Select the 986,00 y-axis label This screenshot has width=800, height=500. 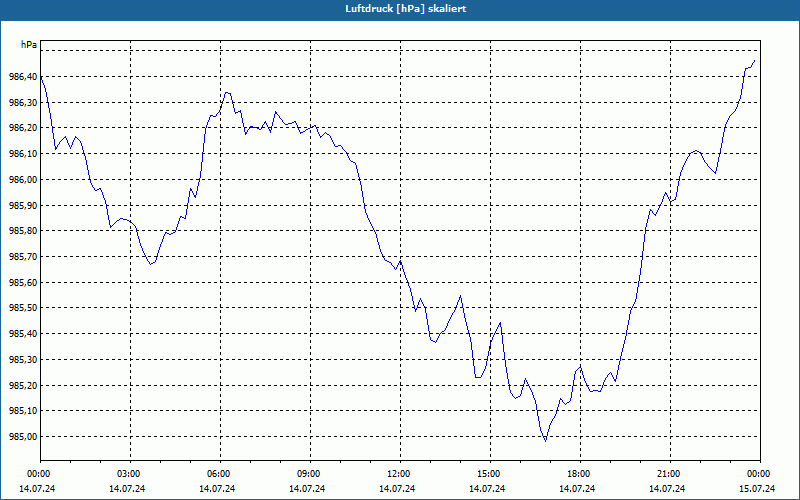(23, 180)
